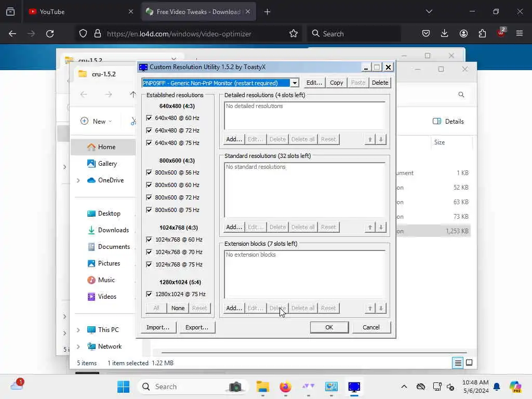This screenshot has width=532, height=399.
Task: Switch Explorer to details view icon
Action: (458, 363)
